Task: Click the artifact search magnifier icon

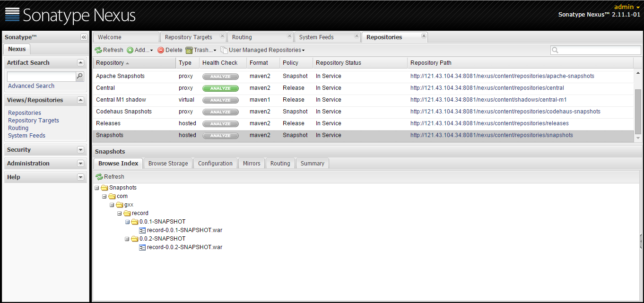Action: pyautogui.click(x=80, y=76)
